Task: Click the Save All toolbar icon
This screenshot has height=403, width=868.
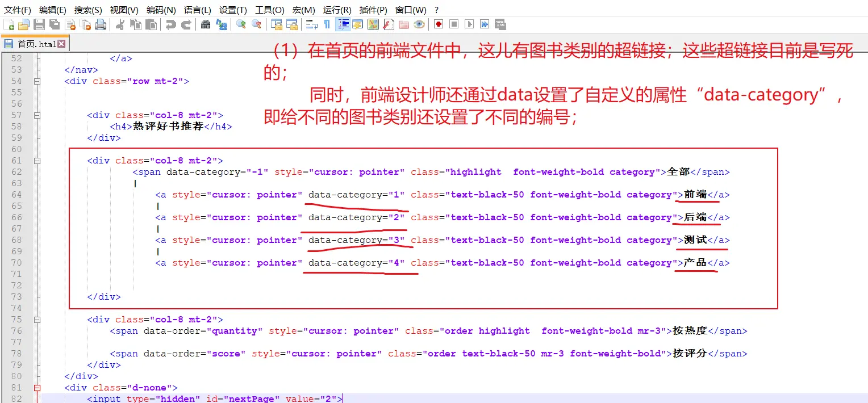Action: pos(55,24)
